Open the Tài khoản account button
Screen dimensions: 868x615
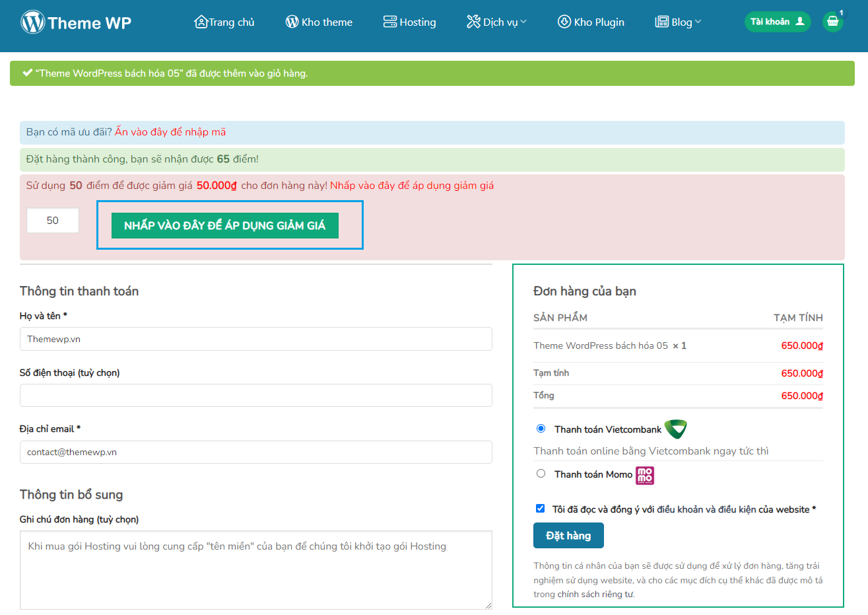(x=777, y=22)
